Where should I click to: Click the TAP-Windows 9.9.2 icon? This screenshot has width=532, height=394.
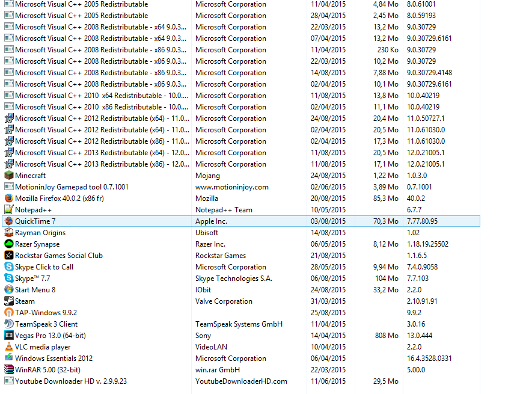(9, 312)
